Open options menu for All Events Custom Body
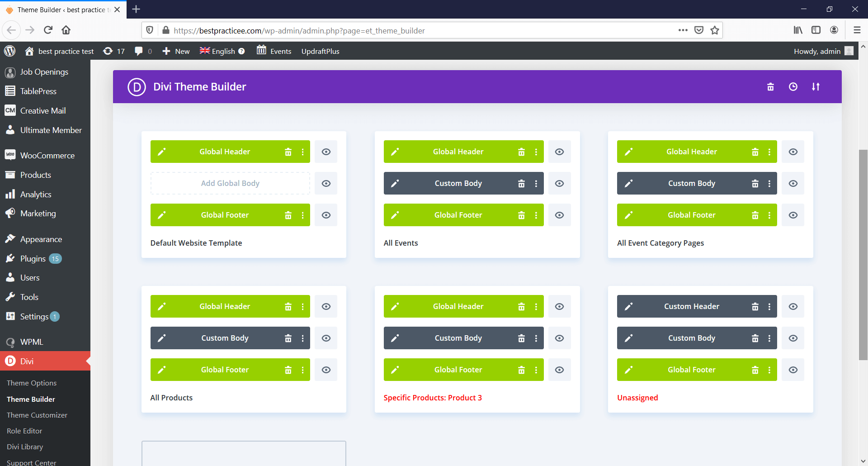The image size is (868, 466). (536, 184)
